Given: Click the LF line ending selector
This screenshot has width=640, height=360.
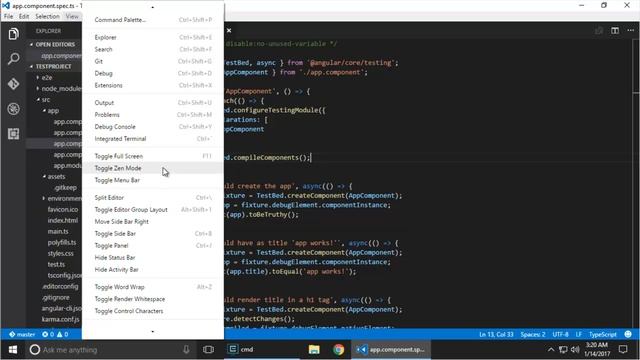Looking at the screenshot, I should pos(578,334).
